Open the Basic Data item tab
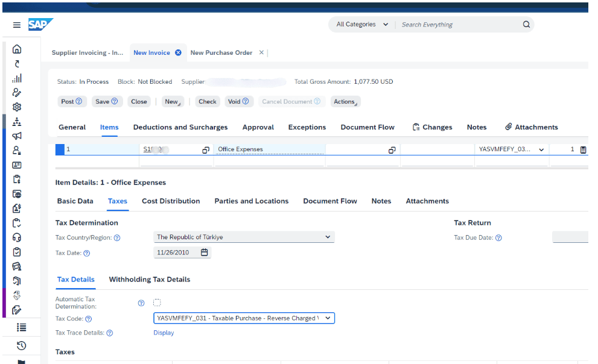Viewport: 598px width, 364px height. coord(75,201)
